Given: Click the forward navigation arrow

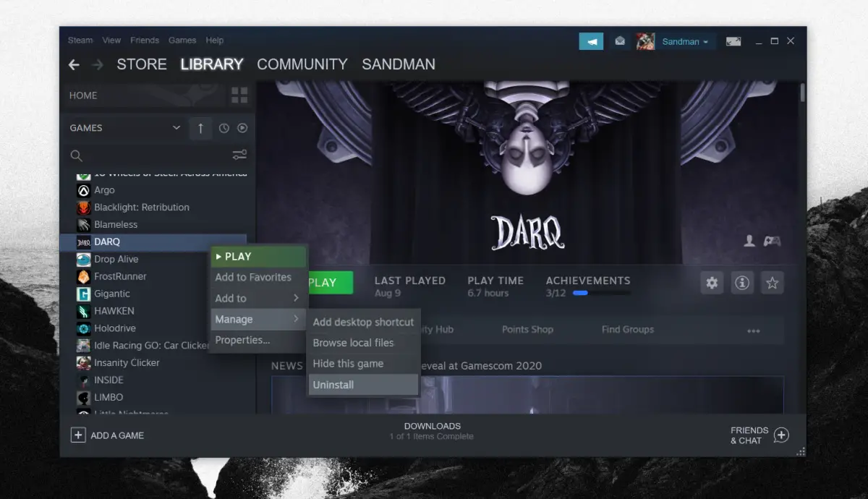Looking at the screenshot, I should tap(98, 64).
